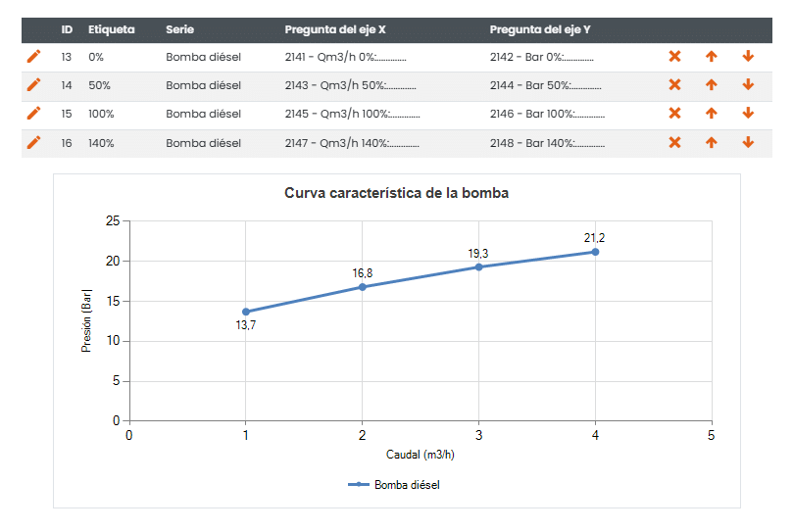The height and width of the screenshot is (532, 793).
Task: Select the 2144 - Bar 50% cell
Action: pyautogui.click(x=545, y=85)
